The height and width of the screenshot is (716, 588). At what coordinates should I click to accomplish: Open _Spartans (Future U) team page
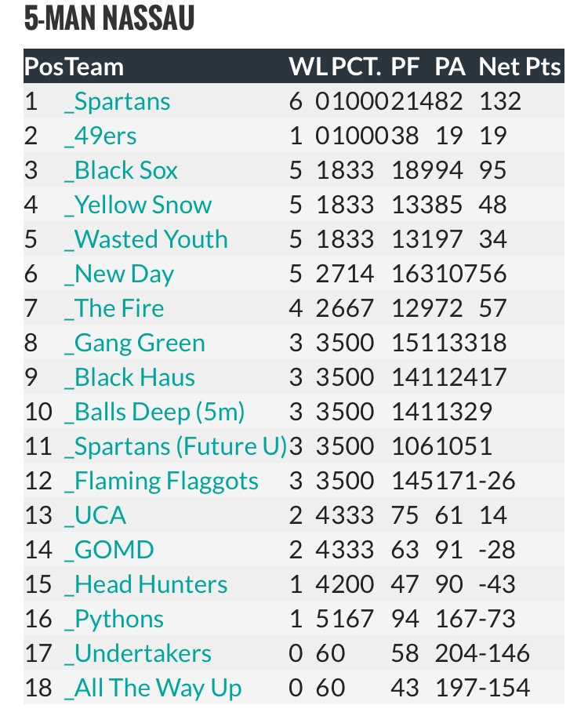coord(176,447)
